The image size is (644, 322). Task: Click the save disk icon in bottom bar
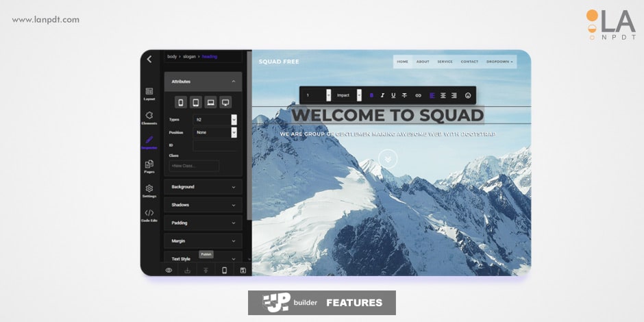243,271
